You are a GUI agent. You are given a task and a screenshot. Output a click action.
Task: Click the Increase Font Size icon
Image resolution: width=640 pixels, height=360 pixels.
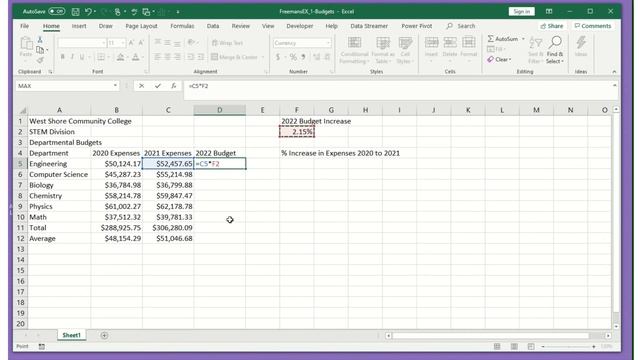(131, 43)
